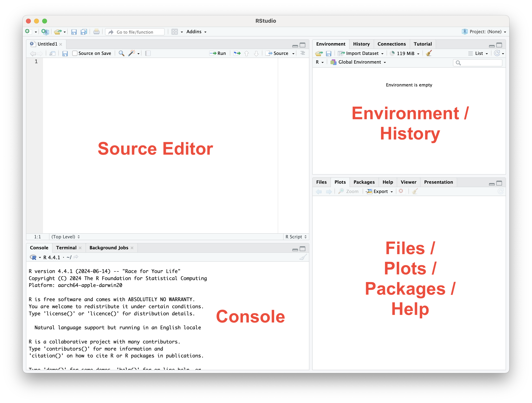
Task: Save workspace icon in Environment pane
Action: pyautogui.click(x=328, y=53)
